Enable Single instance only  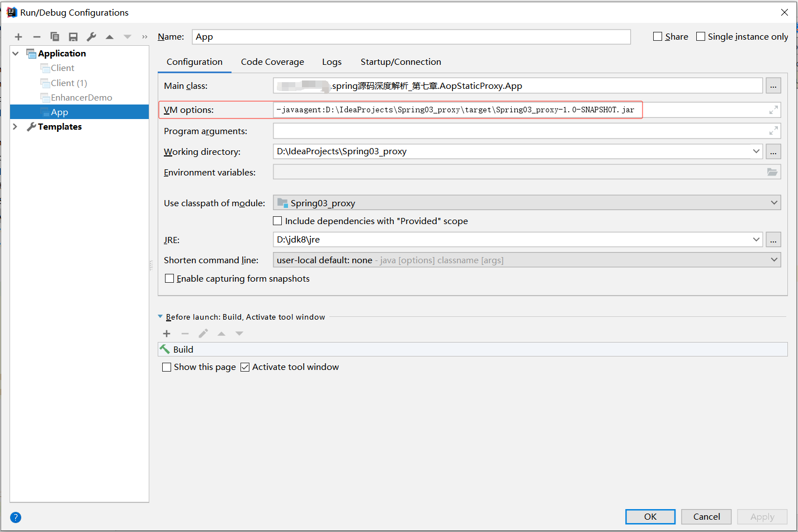[701, 36]
